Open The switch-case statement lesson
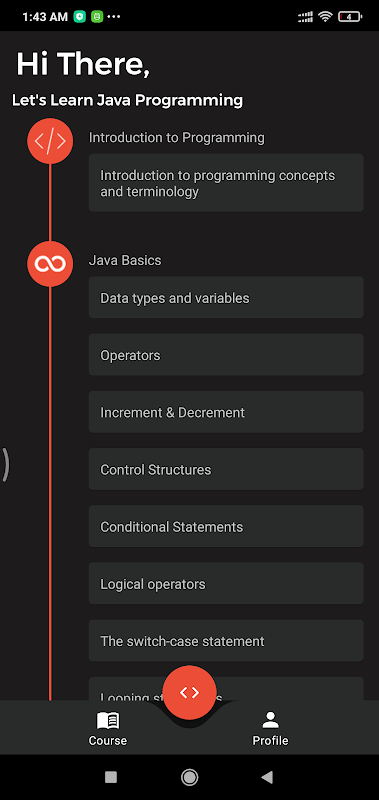 coord(226,640)
